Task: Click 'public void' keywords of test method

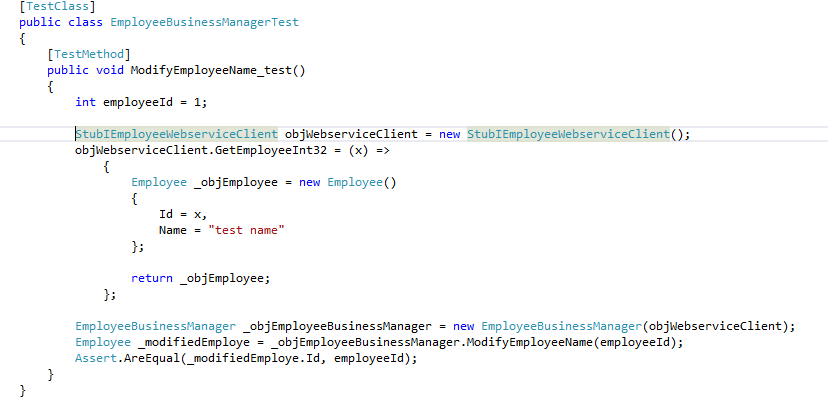Action: 86,70
